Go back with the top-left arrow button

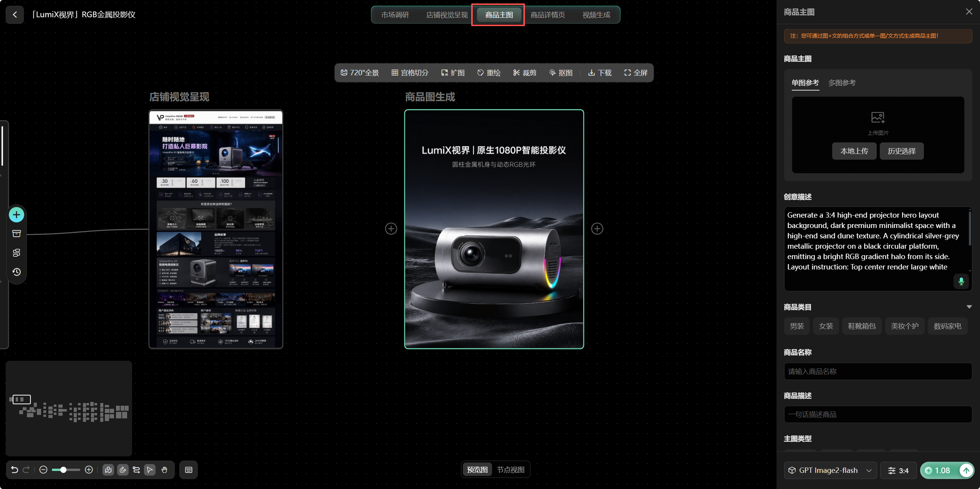15,15
